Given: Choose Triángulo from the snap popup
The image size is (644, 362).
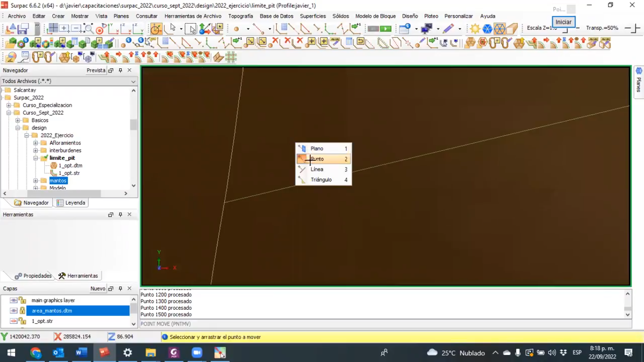Looking at the screenshot, I should [x=323, y=180].
